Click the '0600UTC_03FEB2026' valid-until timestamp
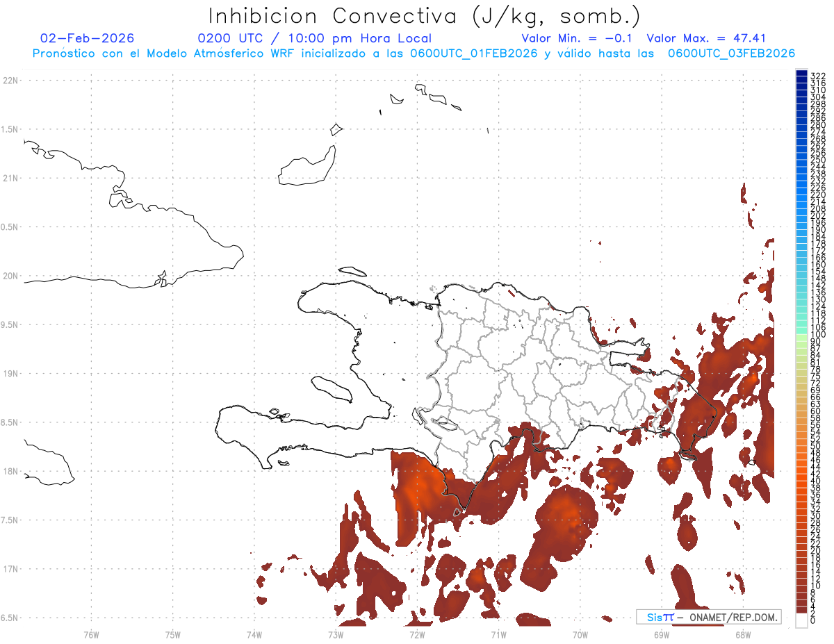This screenshot has height=644, width=834. 732,53
